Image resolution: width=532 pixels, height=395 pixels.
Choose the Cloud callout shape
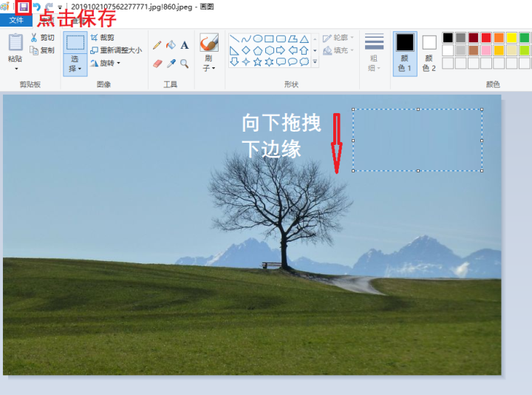pyautogui.click(x=304, y=62)
